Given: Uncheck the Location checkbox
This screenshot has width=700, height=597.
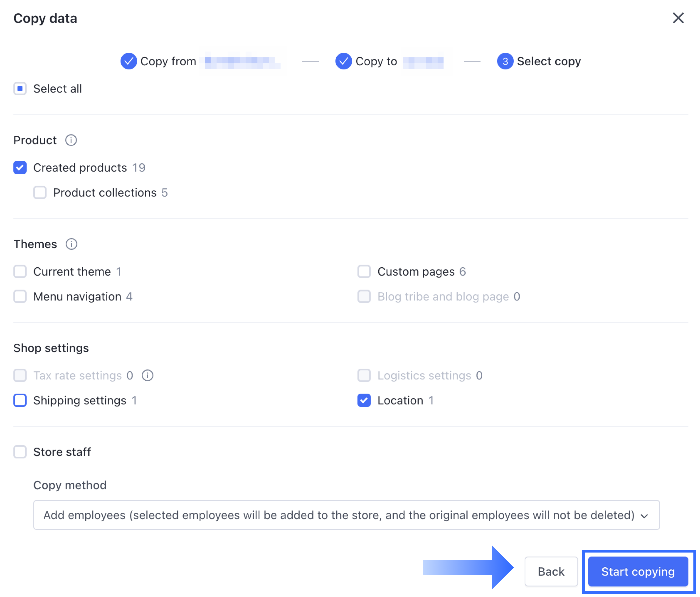Looking at the screenshot, I should coord(364,400).
